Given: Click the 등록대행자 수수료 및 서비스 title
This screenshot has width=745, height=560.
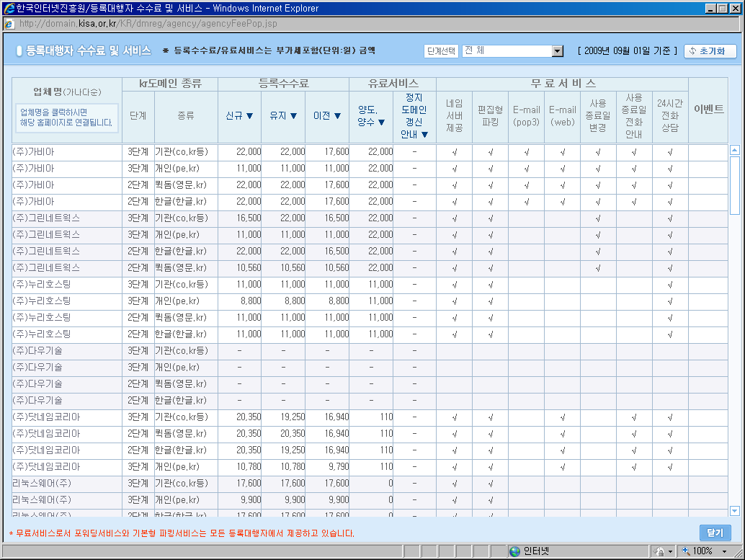Looking at the screenshot, I should [x=89, y=51].
